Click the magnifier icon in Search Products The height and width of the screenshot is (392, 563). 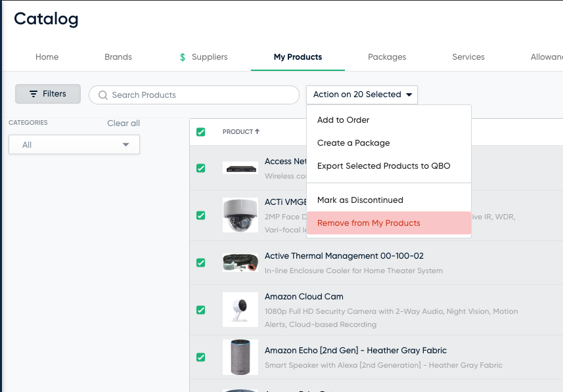coord(103,95)
